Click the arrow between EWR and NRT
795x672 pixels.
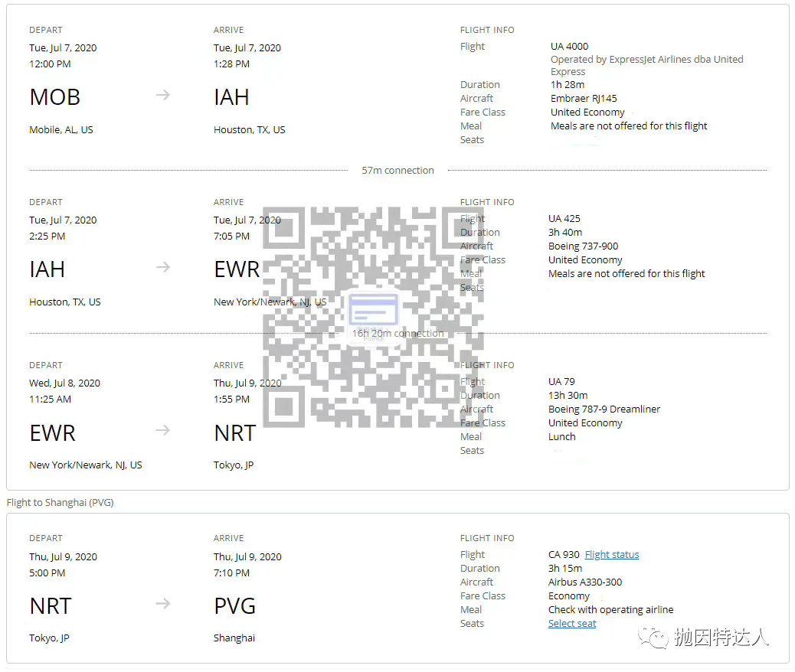tap(162, 431)
